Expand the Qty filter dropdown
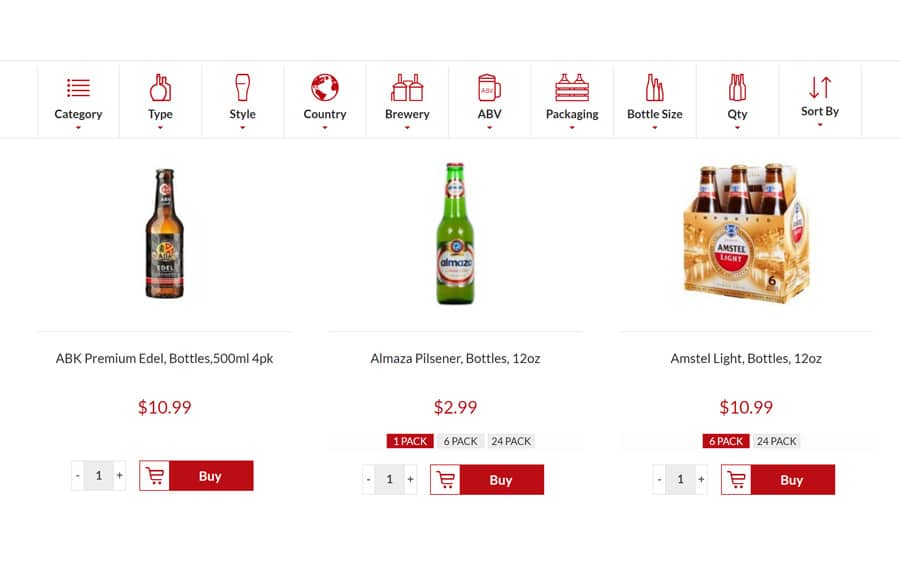Image resolution: width=900 pixels, height=568 pixels. (737, 127)
